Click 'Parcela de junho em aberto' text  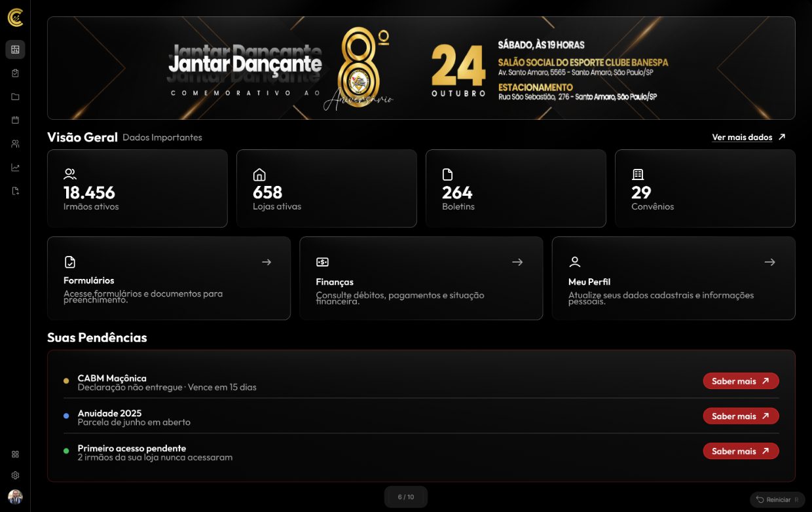click(x=134, y=422)
